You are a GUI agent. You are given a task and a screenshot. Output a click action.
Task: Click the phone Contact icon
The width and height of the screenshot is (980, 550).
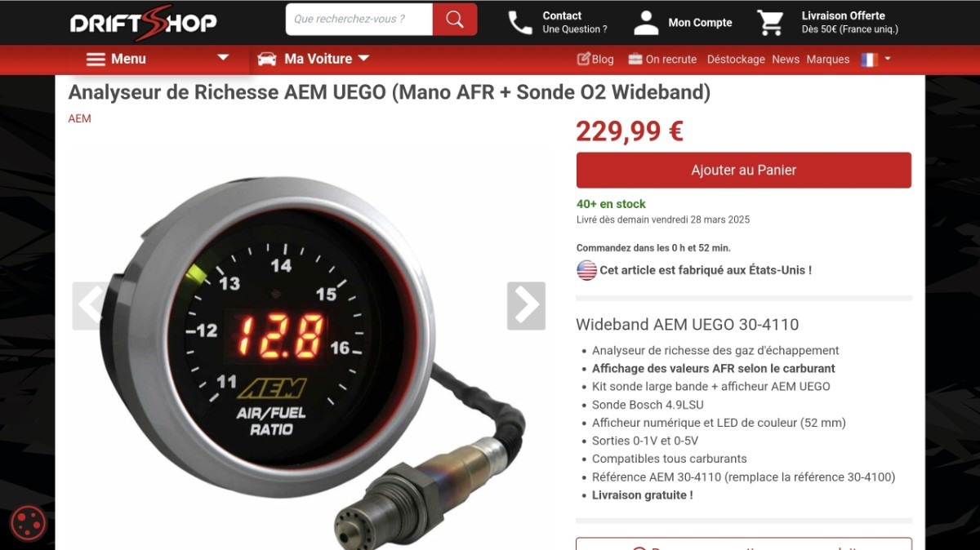pyautogui.click(x=520, y=23)
